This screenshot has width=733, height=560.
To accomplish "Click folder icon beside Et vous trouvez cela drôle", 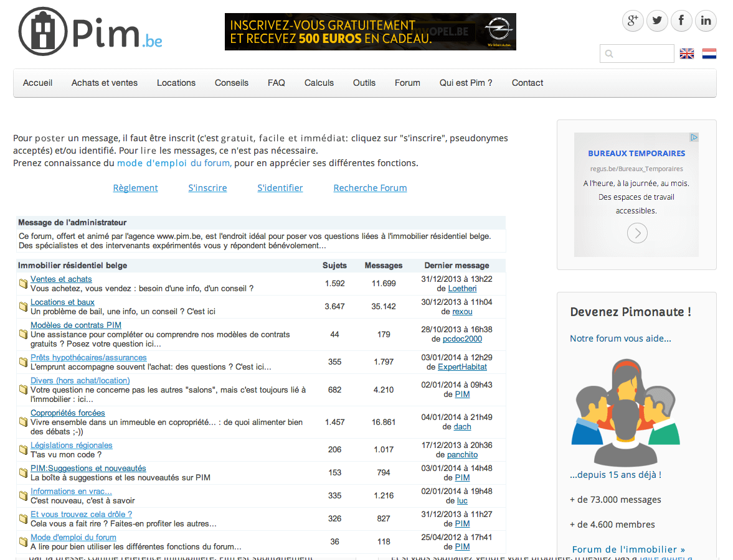I will click(x=24, y=519).
